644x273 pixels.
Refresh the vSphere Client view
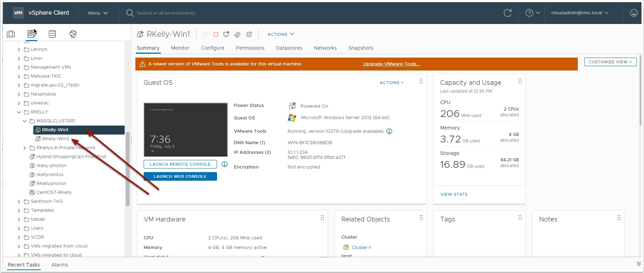(508, 13)
